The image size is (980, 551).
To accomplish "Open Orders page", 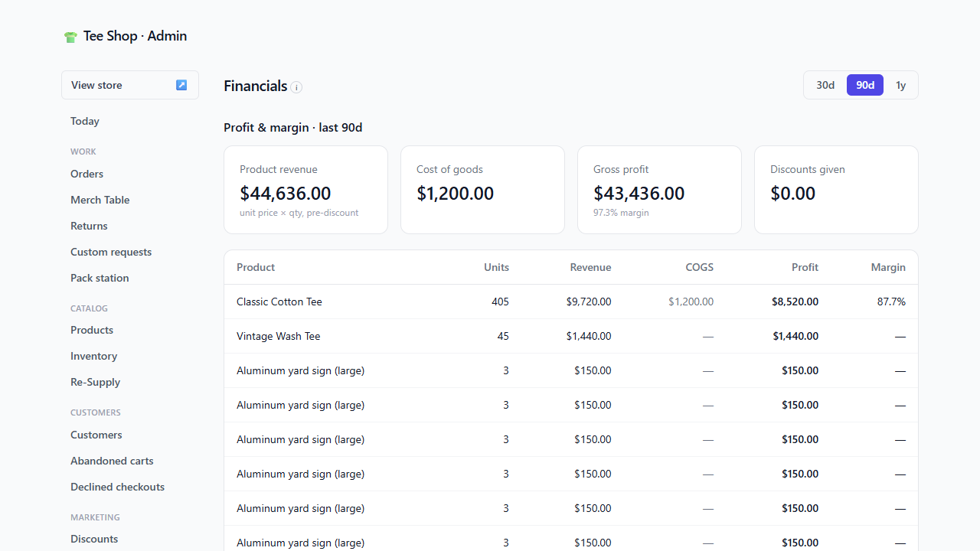I will point(87,174).
